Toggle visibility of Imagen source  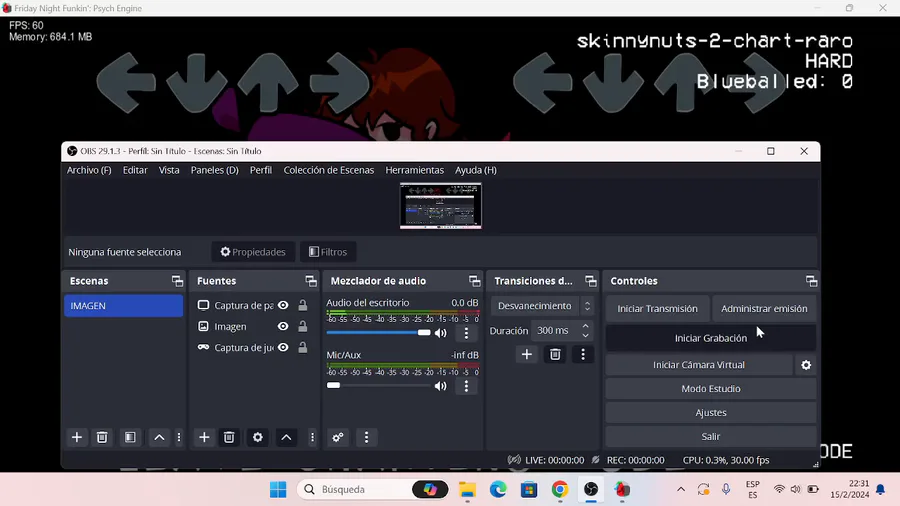coord(283,326)
